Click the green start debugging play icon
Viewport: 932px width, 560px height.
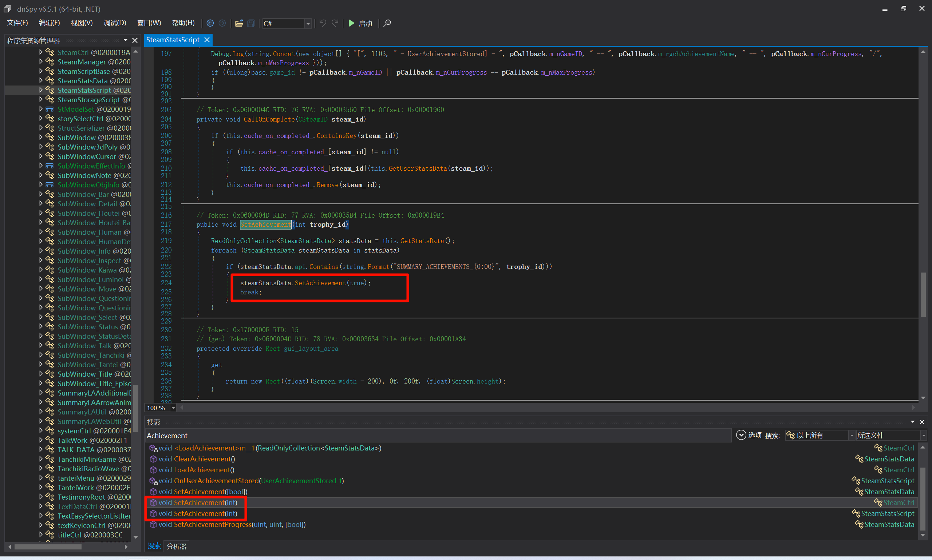[x=351, y=23]
